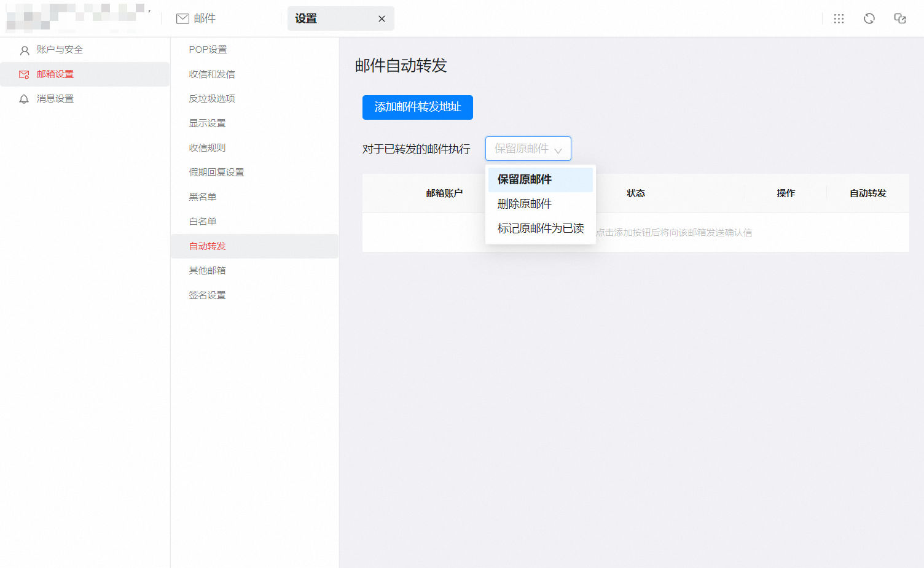Close the 设置 tab
The height and width of the screenshot is (568, 924).
coord(382,18)
